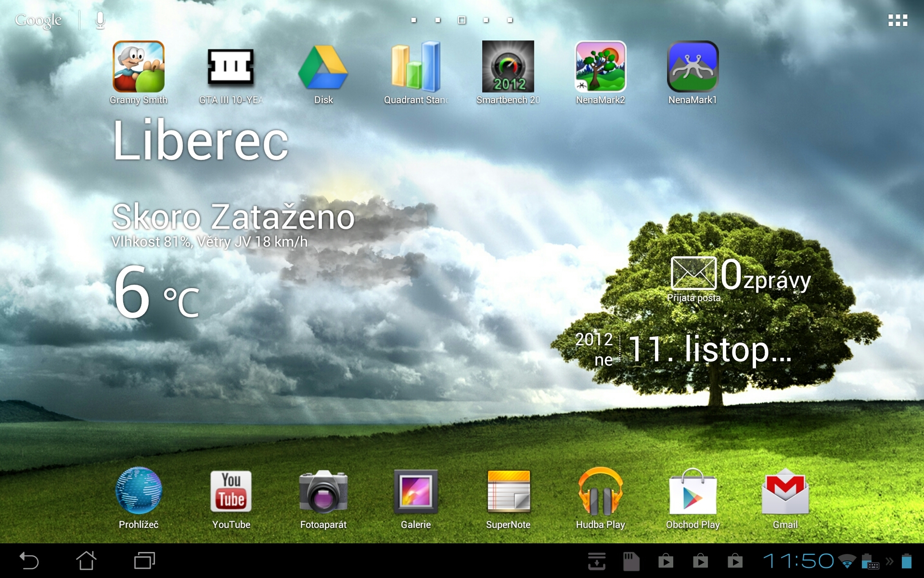Tap the clock to show notifications
The height and width of the screenshot is (578, 924).
coord(802,560)
